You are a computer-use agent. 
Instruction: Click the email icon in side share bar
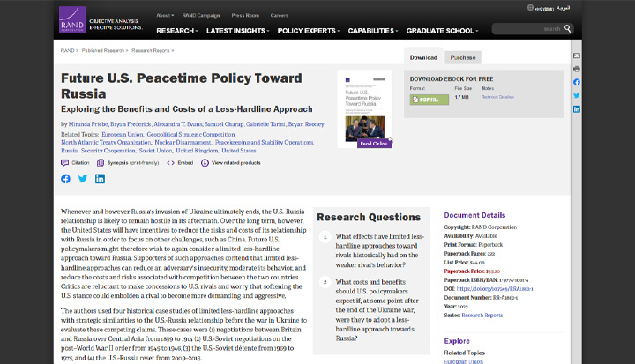(x=577, y=56)
